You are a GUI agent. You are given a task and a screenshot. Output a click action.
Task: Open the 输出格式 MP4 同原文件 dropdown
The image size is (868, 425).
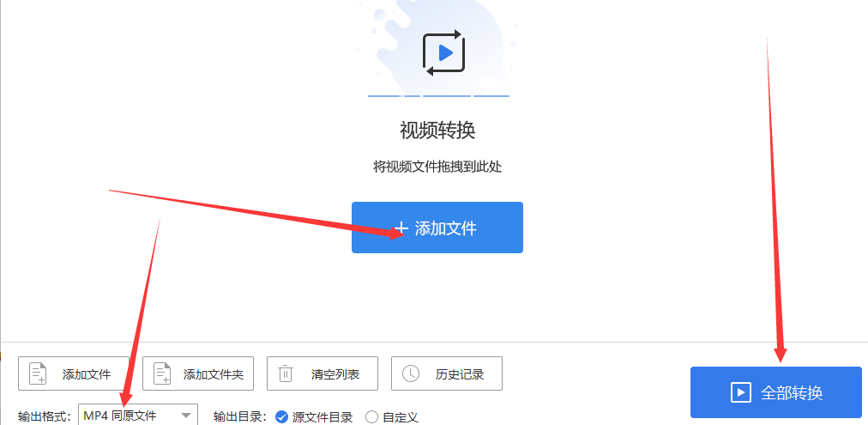138,416
